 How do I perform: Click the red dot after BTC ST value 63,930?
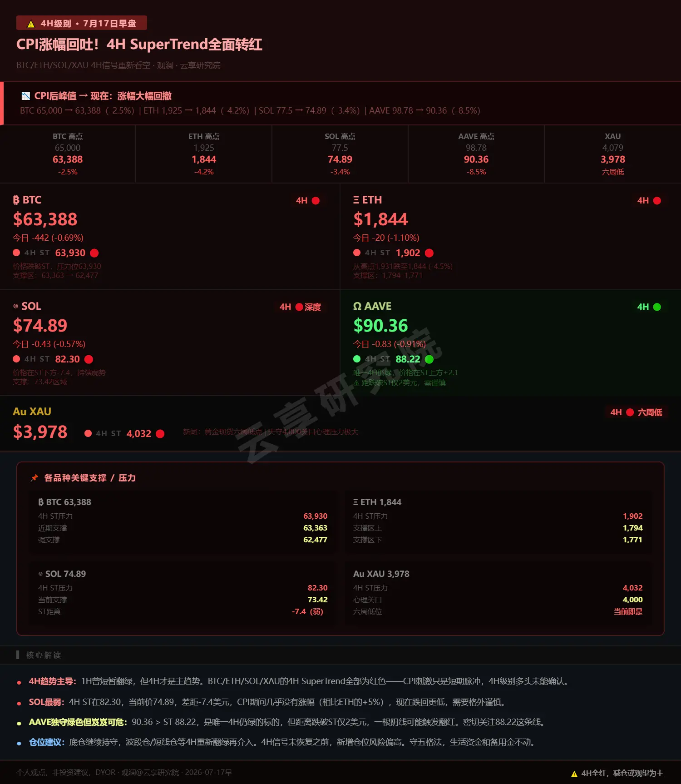click(x=94, y=253)
